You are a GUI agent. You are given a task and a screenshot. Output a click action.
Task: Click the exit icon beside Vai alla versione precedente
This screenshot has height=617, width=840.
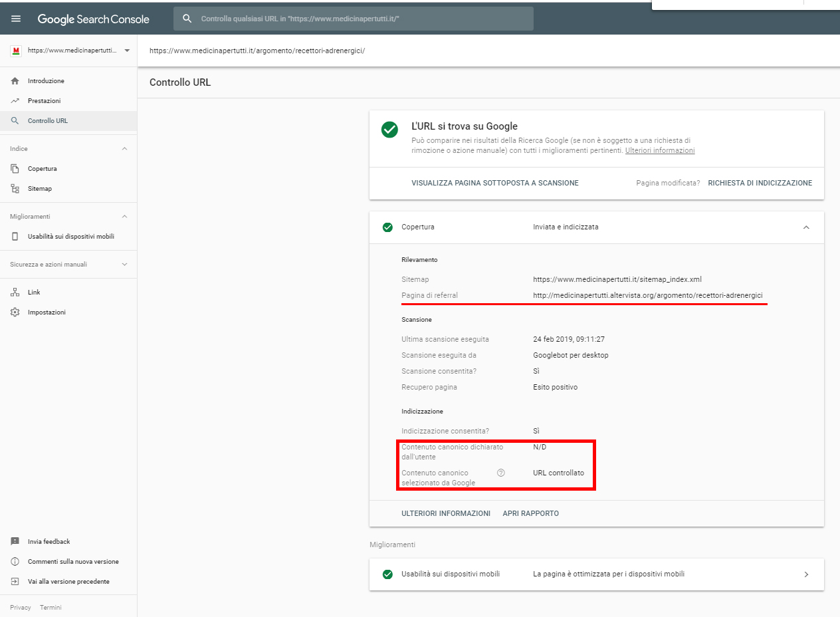tap(15, 582)
